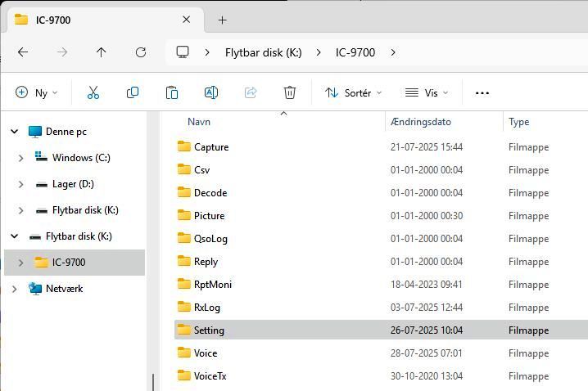The width and height of the screenshot is (588, 391).
Task: Click the Csv folder icon
Action: point(183,169)
